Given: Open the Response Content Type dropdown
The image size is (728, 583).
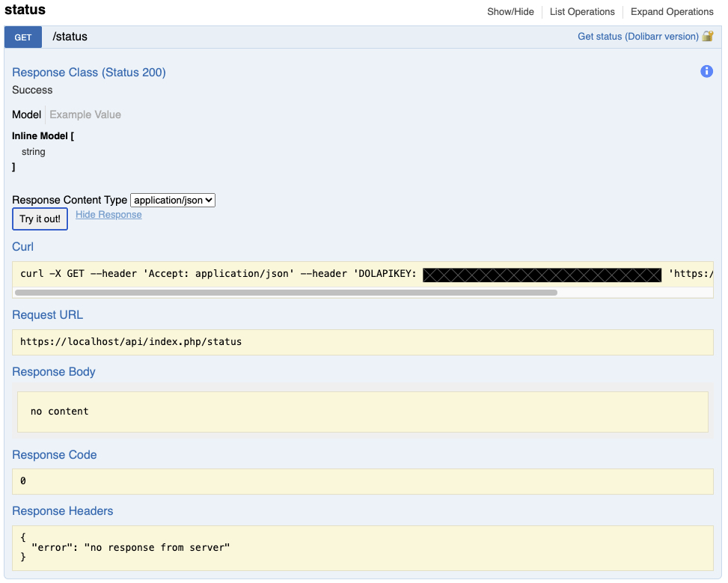Looking at the screenshot, I should tap(173, 200).
